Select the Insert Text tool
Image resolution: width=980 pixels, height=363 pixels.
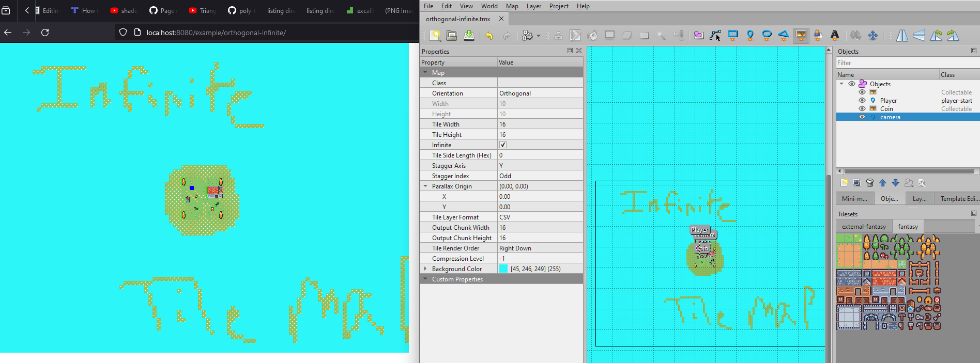[834, 35]
